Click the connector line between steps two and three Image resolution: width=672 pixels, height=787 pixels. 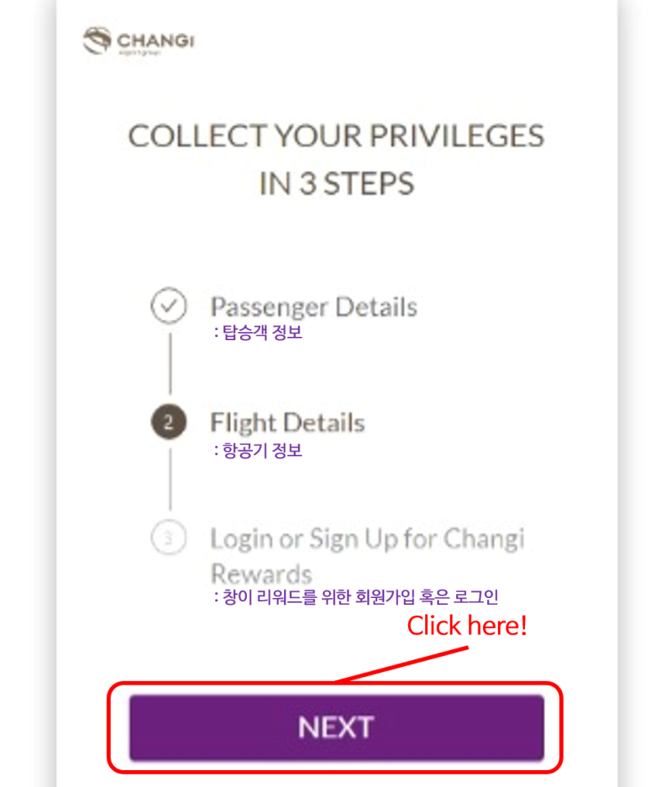coord(171,480)
